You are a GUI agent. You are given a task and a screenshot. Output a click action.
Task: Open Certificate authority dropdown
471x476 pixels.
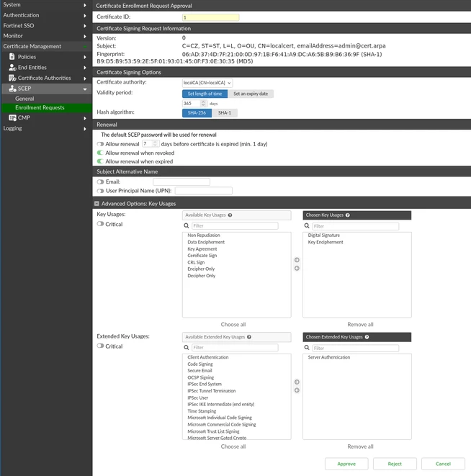pyautogui.click(x=207, y=83)
